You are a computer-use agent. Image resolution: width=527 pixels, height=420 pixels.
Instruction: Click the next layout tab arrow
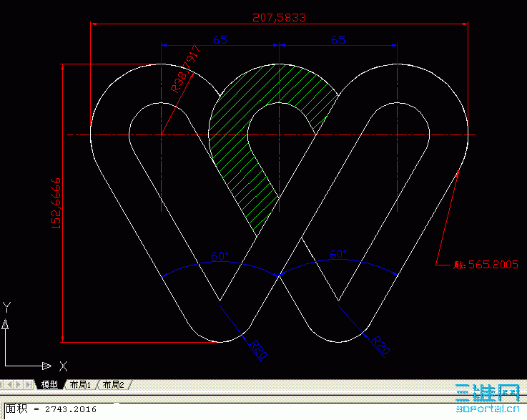click(x=19, y=384)
